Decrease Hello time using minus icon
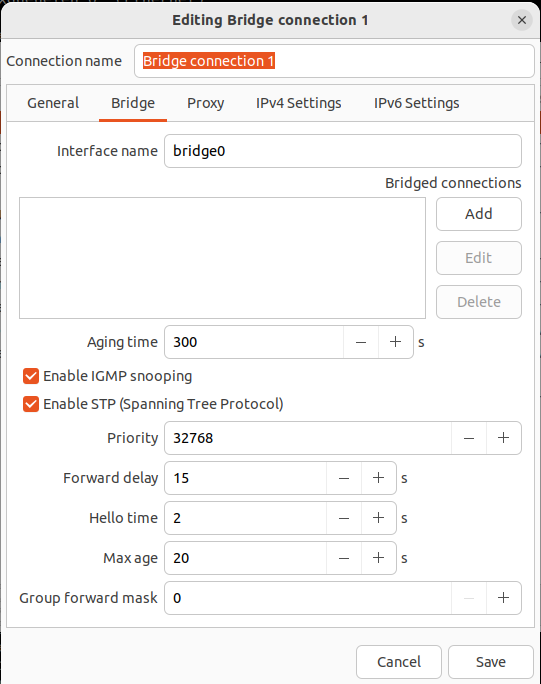This screenshot has width=541, height=684. click(344, 518)
